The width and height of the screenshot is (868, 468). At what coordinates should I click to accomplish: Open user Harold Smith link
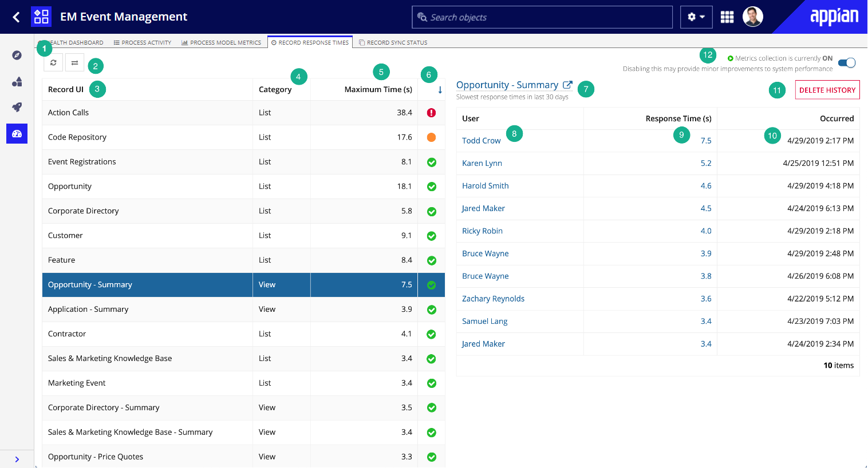click(486, 186)
